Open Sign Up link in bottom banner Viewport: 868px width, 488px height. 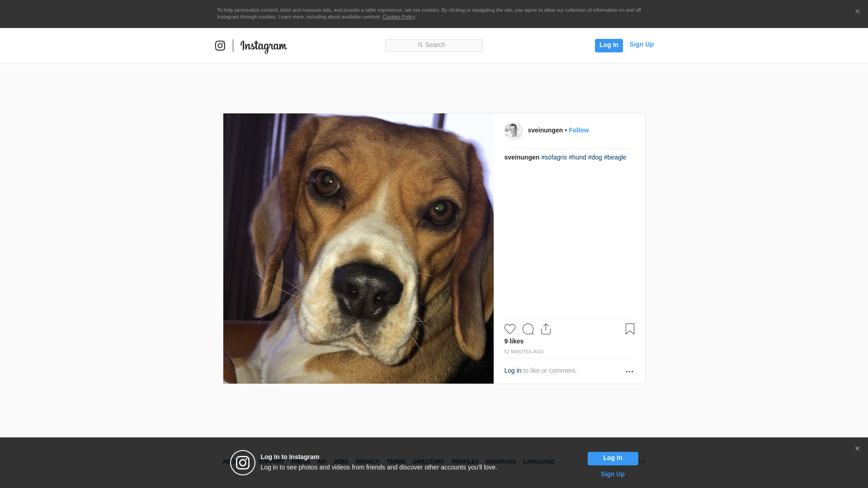click(x=613, y=474)
